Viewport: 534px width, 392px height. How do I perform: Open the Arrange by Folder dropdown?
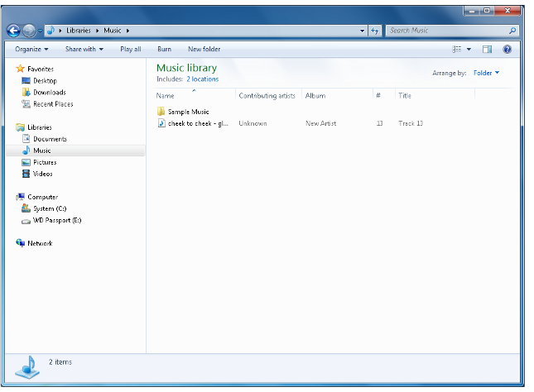[486, 73]
